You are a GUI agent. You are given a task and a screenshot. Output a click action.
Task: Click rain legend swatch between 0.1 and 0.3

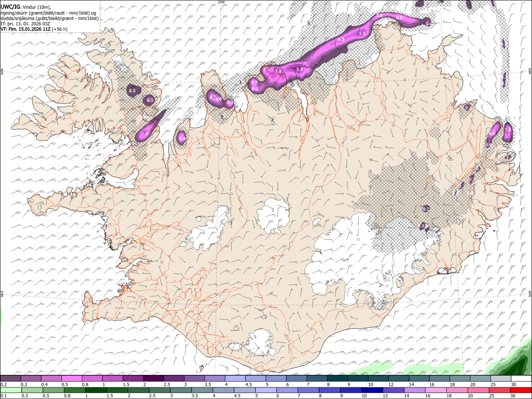click(10, 390)
